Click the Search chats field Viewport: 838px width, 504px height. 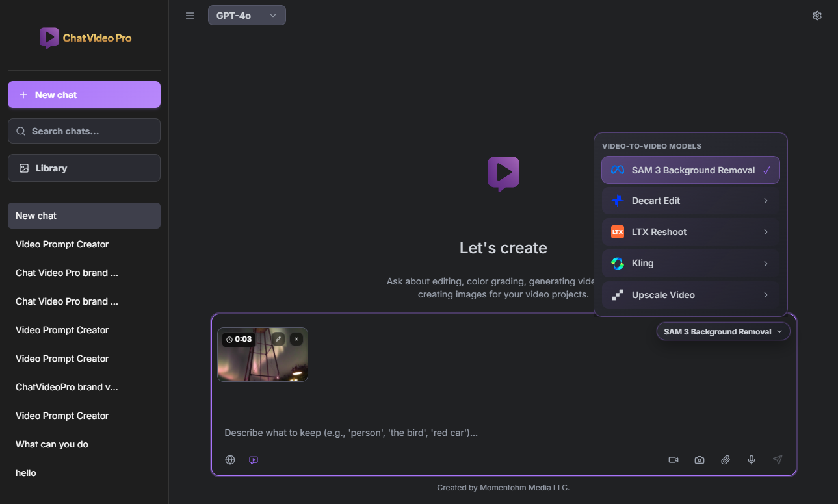click(84, 131)
